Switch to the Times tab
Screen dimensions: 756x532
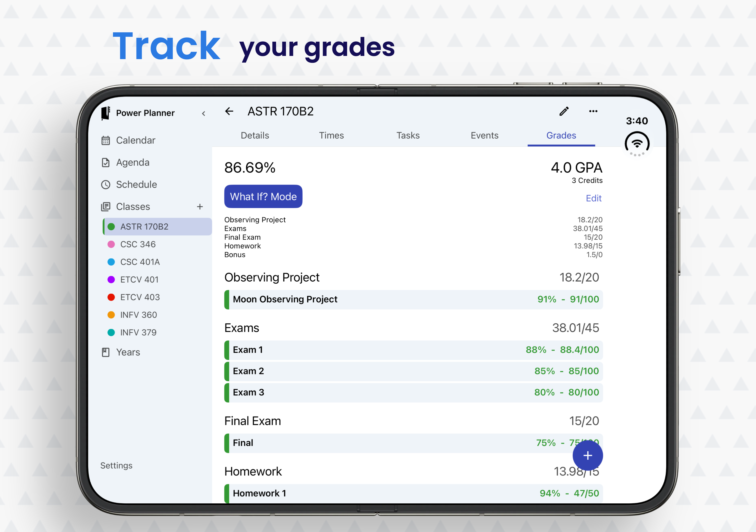point(331,135)
